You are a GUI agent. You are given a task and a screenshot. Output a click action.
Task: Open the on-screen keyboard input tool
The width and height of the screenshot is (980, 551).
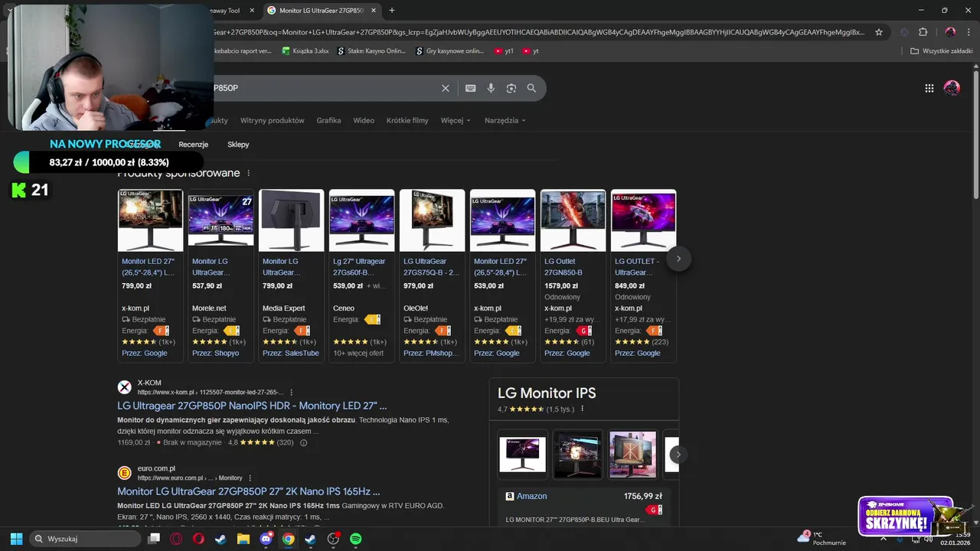click(471, 88)
